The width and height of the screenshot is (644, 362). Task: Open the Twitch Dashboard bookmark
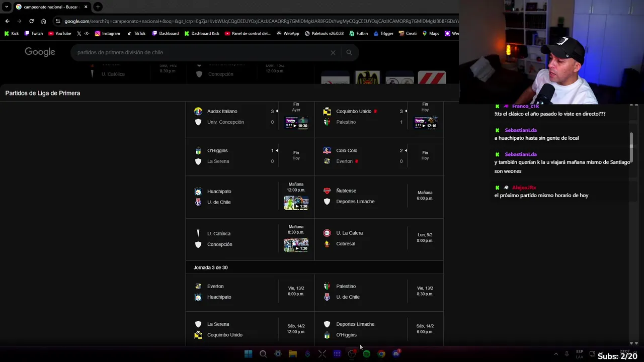(x=166, y=34)
